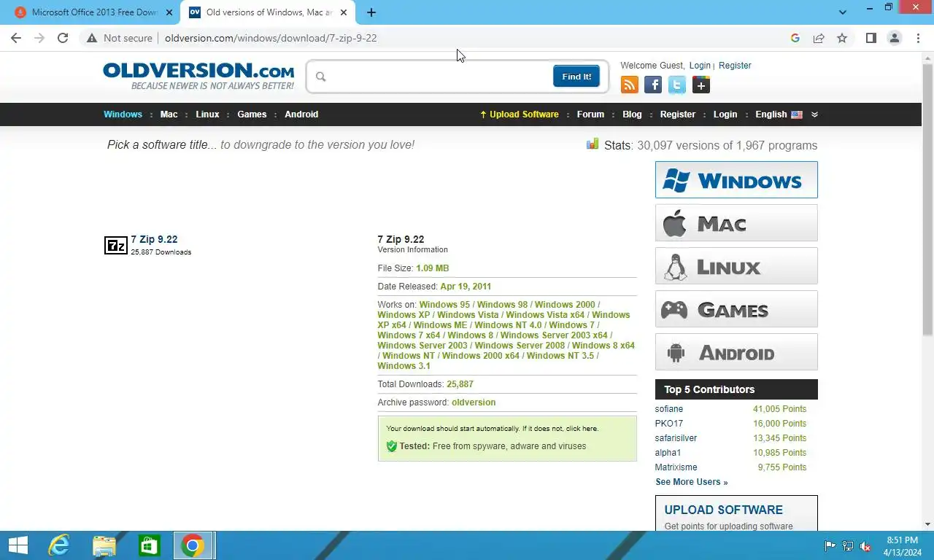Click See More Users link
Screen dimensions: 934x560
click(x=691, y=482)
